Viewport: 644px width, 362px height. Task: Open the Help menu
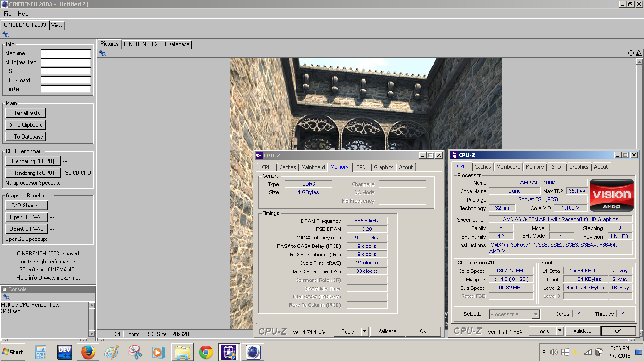click(x=23, y=14)
